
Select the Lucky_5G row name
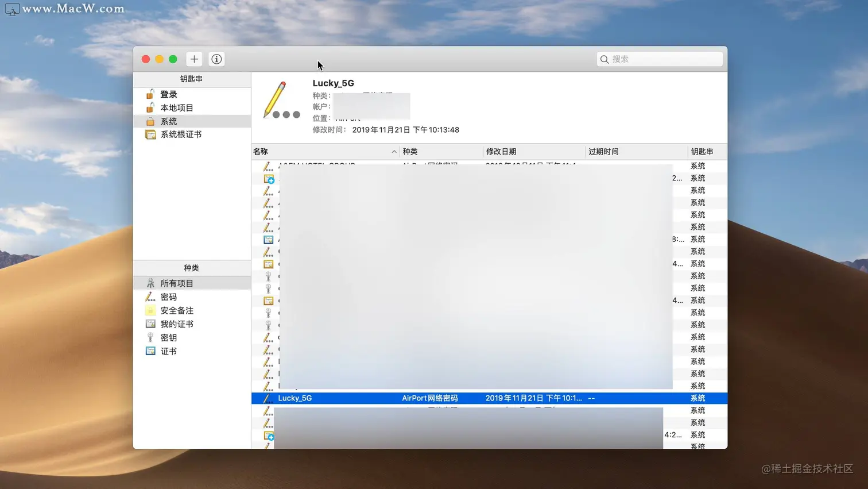click(x=295, y=398)
